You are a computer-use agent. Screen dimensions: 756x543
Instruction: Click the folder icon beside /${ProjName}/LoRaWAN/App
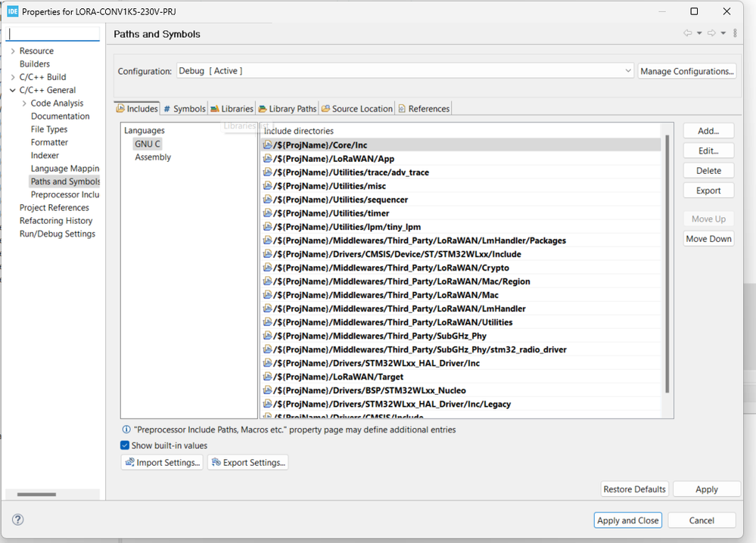(267, 158)
